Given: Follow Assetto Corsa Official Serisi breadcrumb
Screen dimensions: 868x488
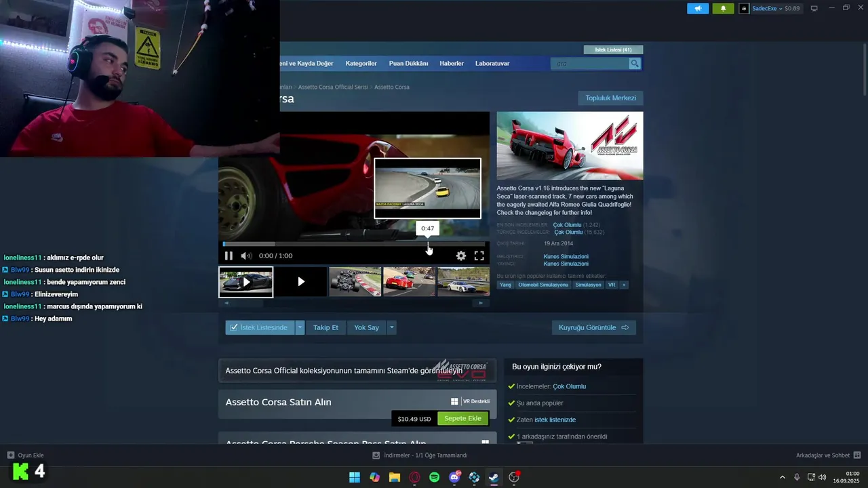Looking at the screenshot, I should click(x=333, y=87).
